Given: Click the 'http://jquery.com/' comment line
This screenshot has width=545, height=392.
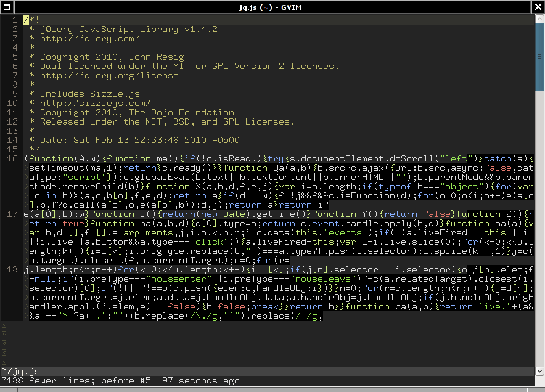Looking at the screenshot, I should [x=89, y=39].
